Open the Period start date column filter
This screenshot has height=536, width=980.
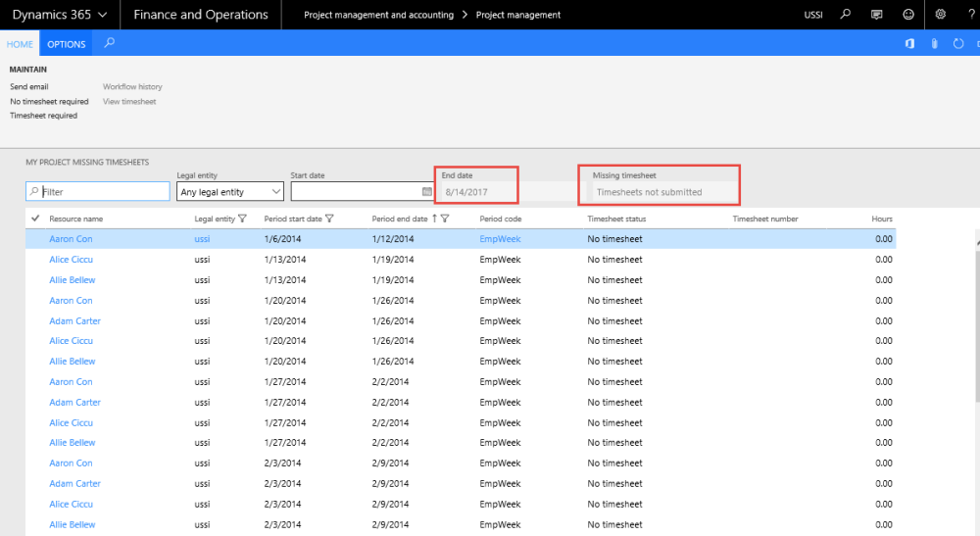[x=329, y=219]
